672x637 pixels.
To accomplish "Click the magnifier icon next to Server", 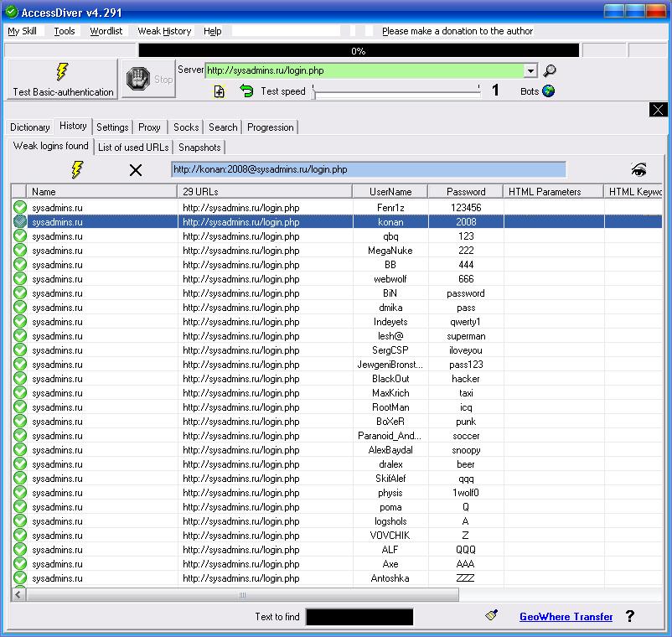I will pyautogui.click(x=549, y=70).
